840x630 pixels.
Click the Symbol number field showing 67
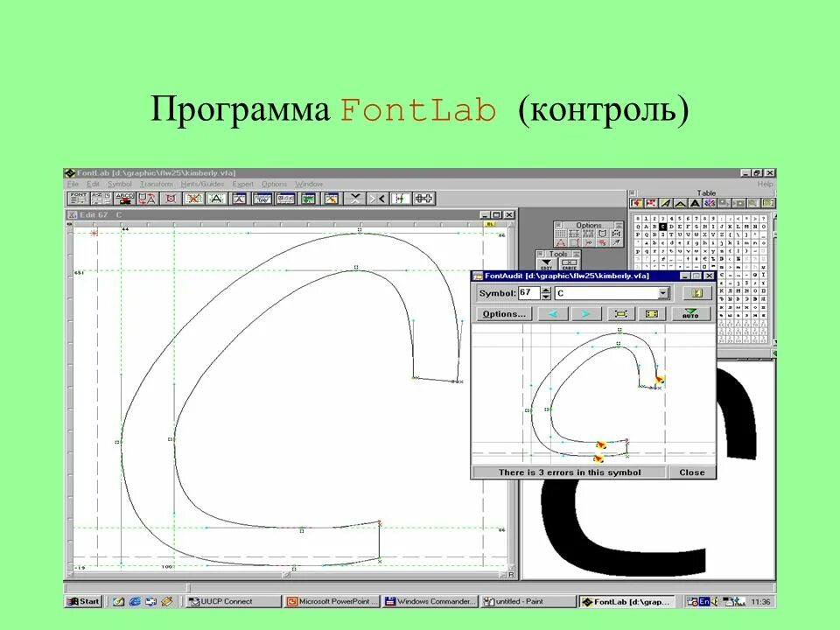529,293
